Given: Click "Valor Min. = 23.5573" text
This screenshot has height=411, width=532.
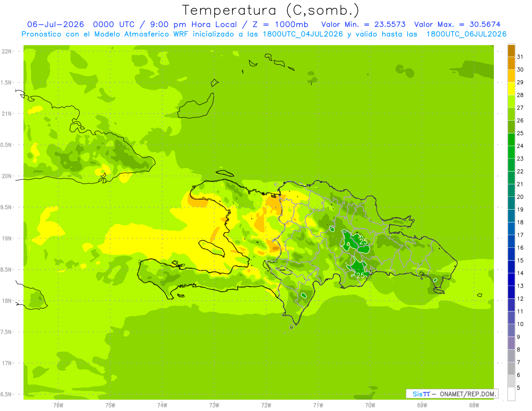Looking at the screenshot, I should 363,24.
